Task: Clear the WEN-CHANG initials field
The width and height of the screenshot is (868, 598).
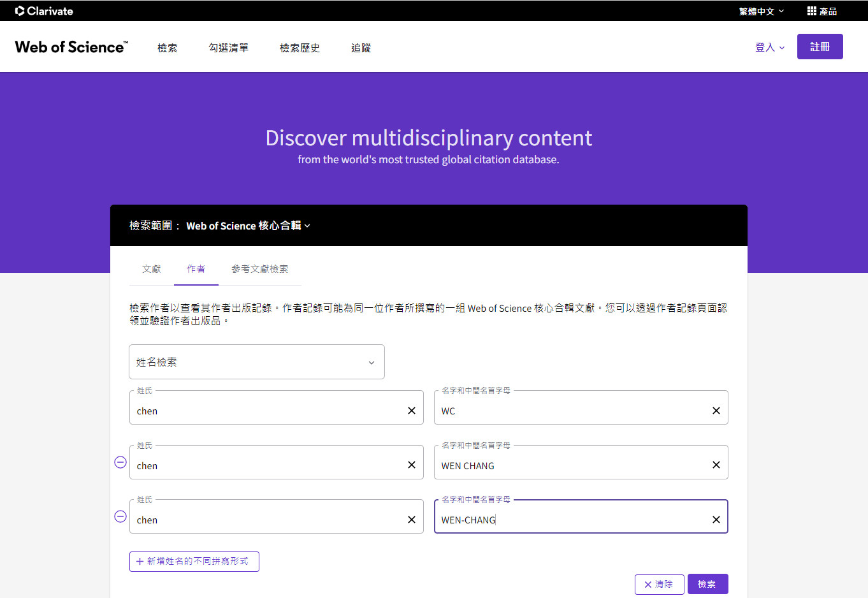Action: (x=716, y=520)
